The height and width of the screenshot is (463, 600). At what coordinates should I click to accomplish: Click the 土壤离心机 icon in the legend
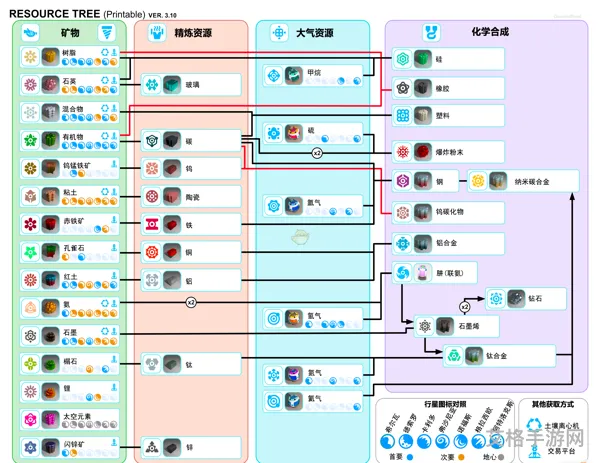pyautogui.click(x=534, y=424)
